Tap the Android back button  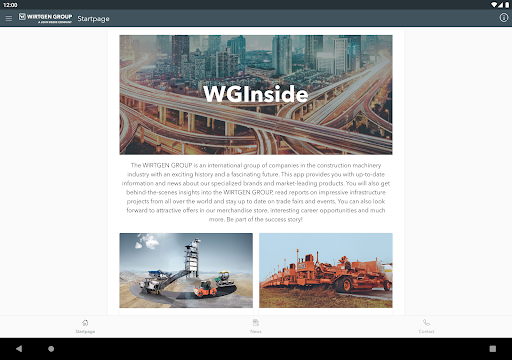click(x=19, y=349)
